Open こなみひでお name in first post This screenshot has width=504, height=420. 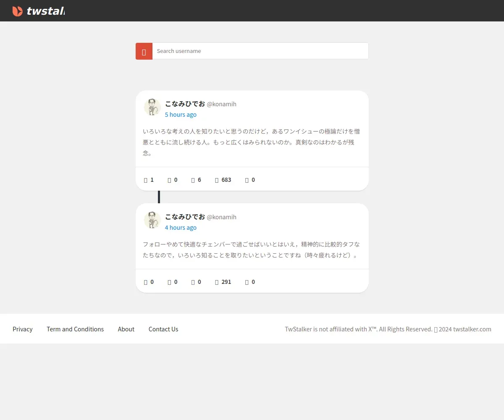click(185, 104)
